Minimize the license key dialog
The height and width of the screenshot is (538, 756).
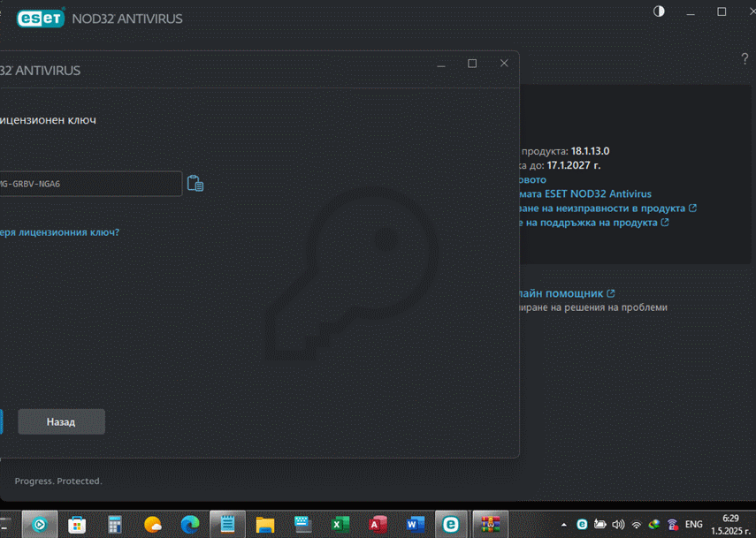click(x=440, y=64)
